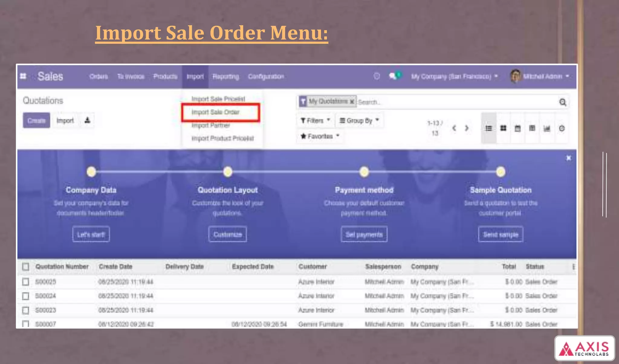Sort by Salesperson column header

tap(383, 266)
